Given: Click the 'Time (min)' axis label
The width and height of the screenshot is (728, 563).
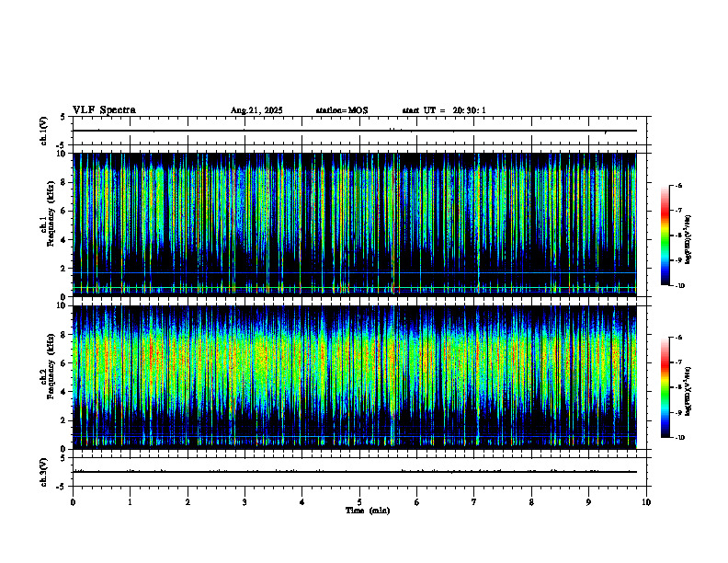Looking at the screenshot, I should pyautogui.click(x=368, y=511).
